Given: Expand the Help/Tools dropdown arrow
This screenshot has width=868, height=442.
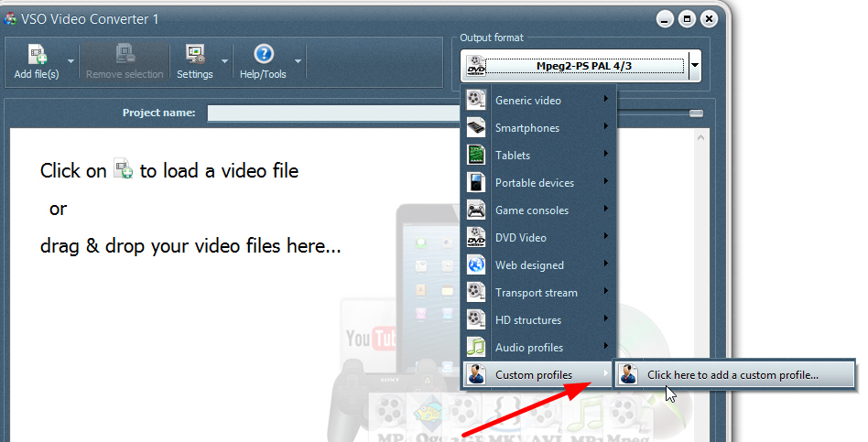Looking at the screenshot, I should 298,60.
